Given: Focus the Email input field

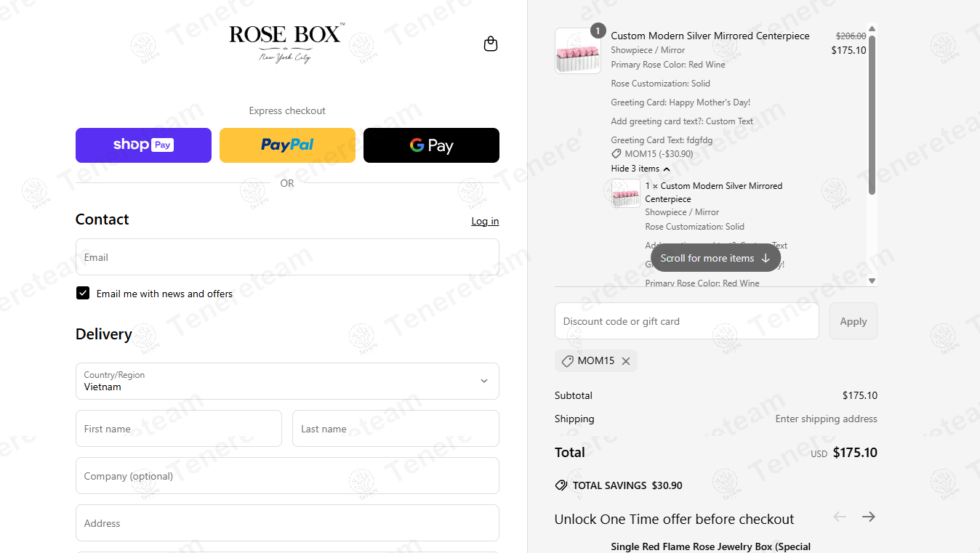Looking at the screenshot, I should click(x=287, y=257).
